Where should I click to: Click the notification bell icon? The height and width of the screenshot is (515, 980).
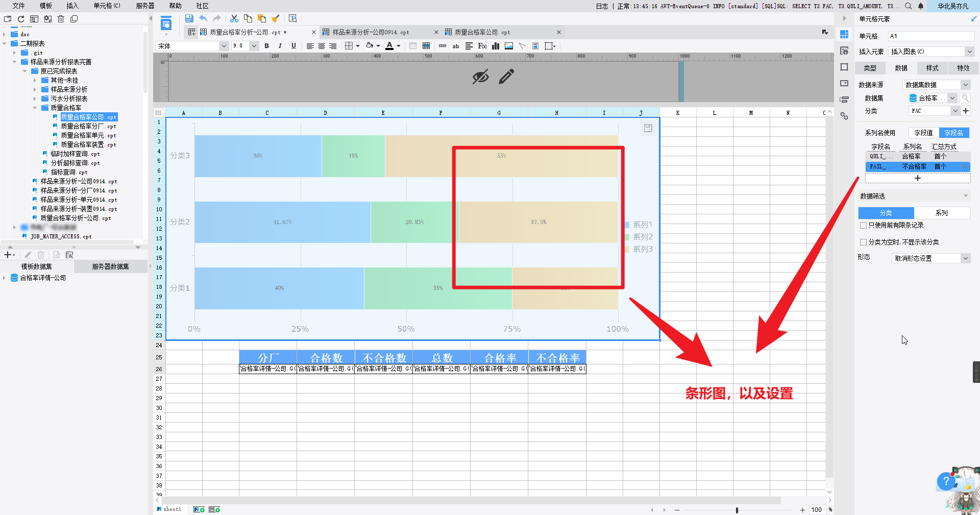click(x=921, y=6)
